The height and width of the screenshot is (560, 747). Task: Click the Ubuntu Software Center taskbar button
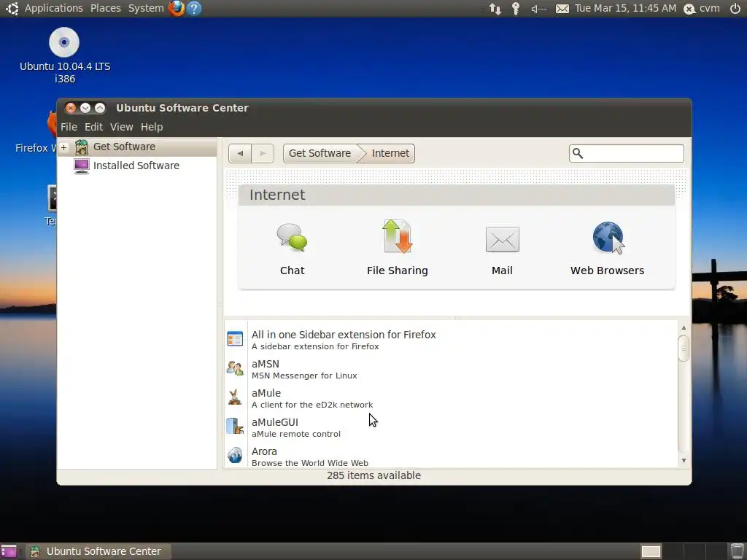(x=98, y=551)
